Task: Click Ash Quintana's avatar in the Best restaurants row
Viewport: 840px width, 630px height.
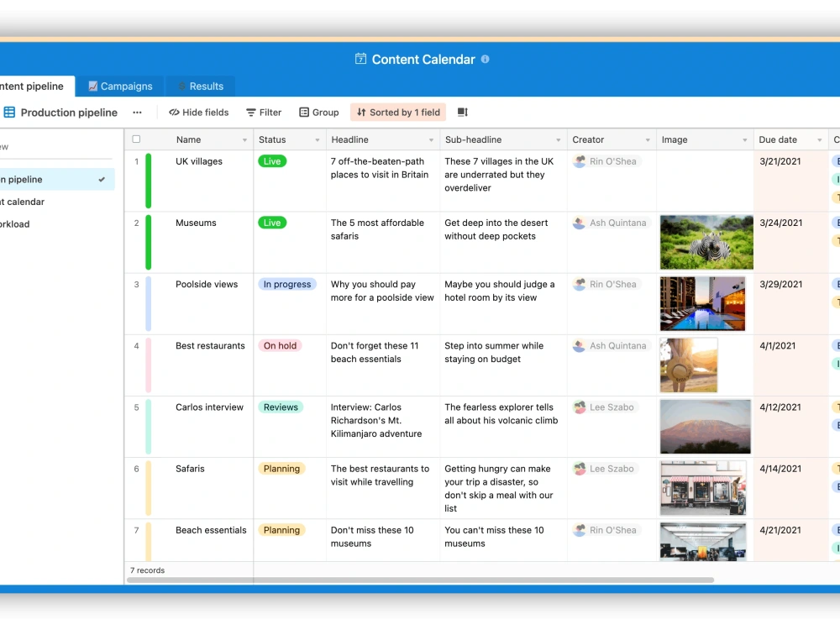Action: [x=579, y=346]
